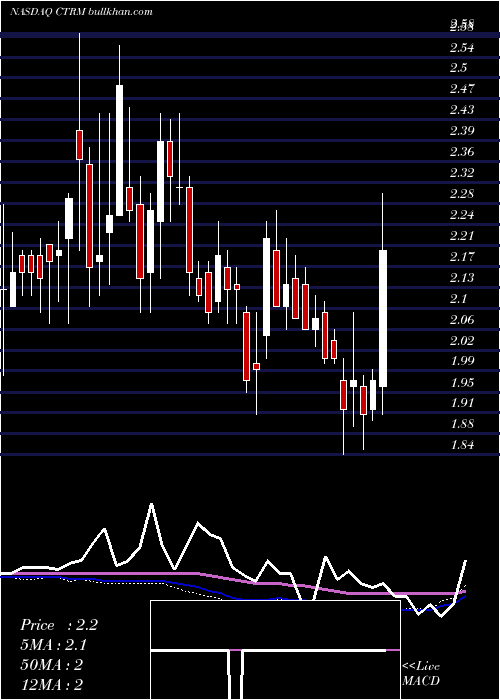Click the 2.36 price axis label

click(462, 152)
